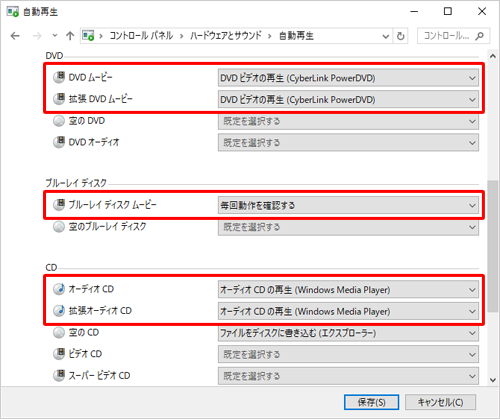Click the breadcrumb chevron after コントロール パネル
500x419 pixels.
click(x=182, y=36)
